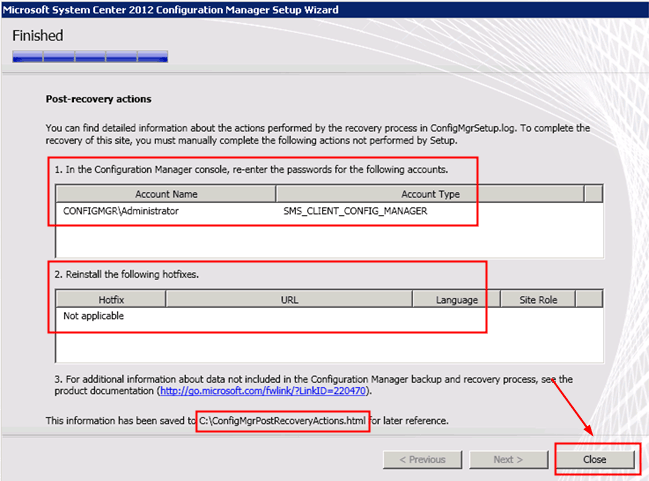Image resolution: width=649 pixels, height=481 pixels.
Task: Click the C:\ConfigMgrPostRecoveryActions.html file path text
Action: [x=282, y=421]
